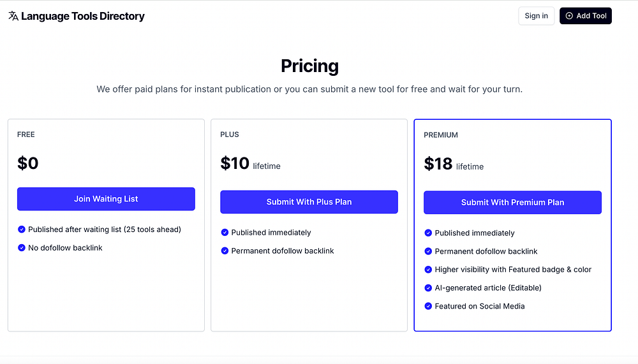Join the free waiting list
Viewport: 638px width, 364px height.
click(106, 199)
